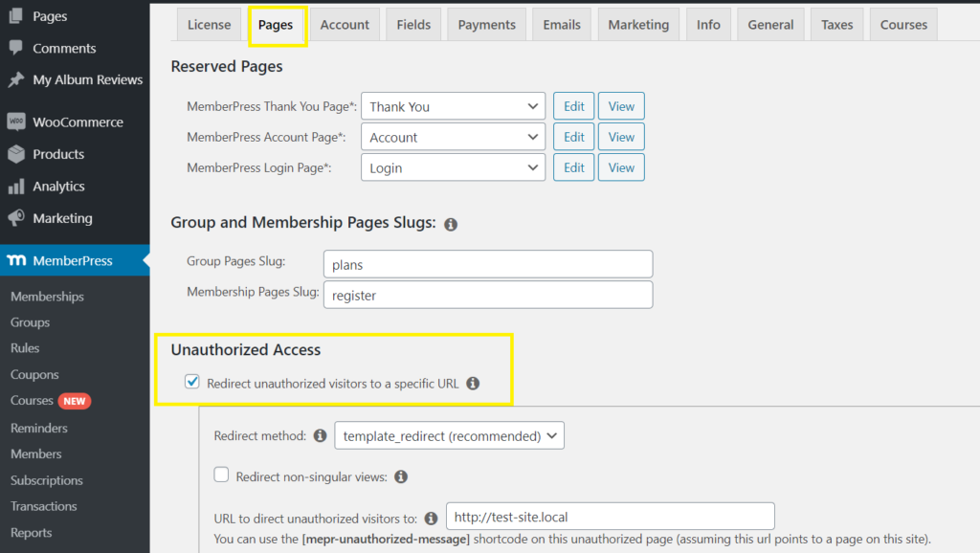The image size is (980, 553).
Task: Open MemberPress Account Page dropdown
Action: [x=453, y=137]
